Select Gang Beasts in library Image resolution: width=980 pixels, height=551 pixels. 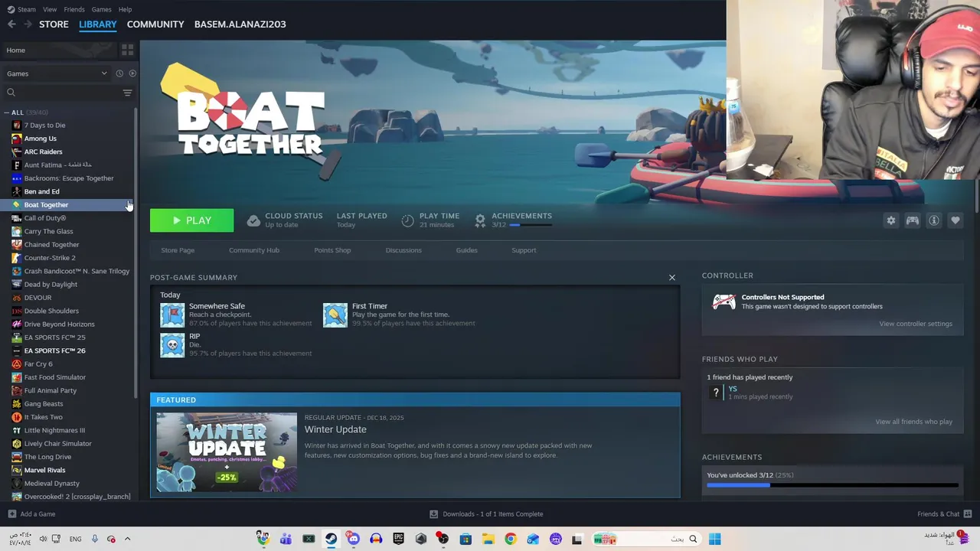point(44,404)
